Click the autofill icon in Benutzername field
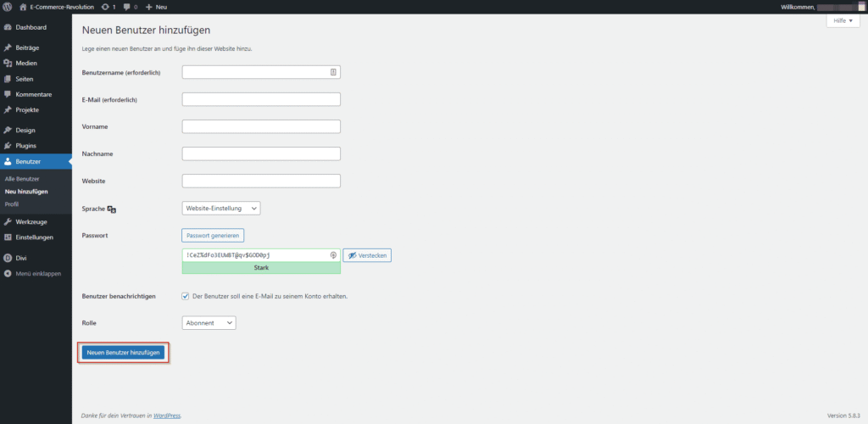The height and width of the screenshot is (424, 868). point(333,72)
